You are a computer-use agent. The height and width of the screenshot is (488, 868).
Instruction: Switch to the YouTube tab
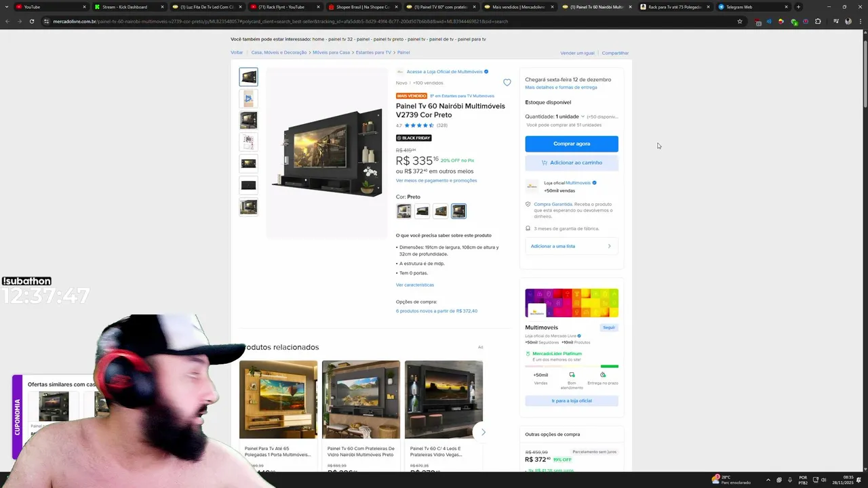pyautogui.click(x=46, y=7)
